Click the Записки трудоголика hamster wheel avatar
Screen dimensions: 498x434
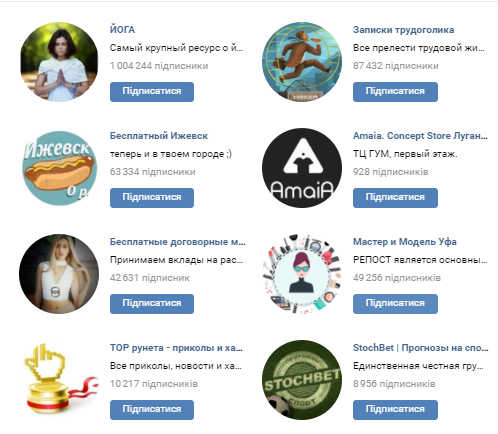[x=302, y=62]
